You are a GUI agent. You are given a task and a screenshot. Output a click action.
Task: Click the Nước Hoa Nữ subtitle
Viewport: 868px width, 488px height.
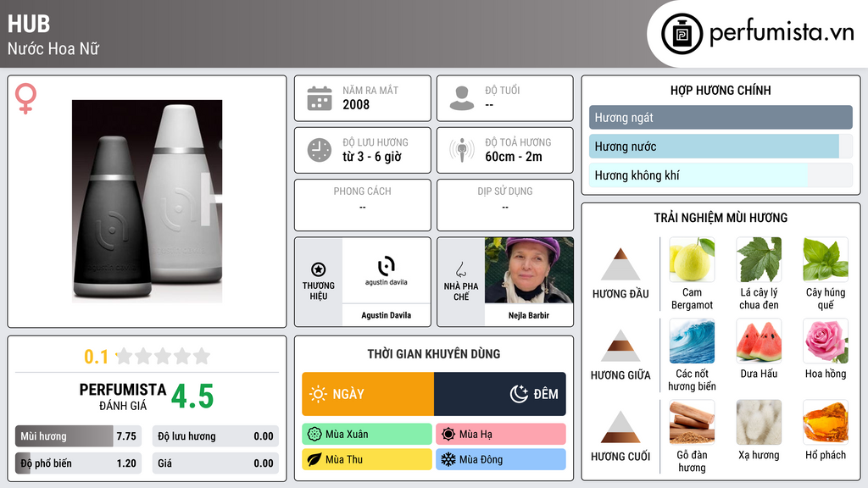click(x=53, y=48)
